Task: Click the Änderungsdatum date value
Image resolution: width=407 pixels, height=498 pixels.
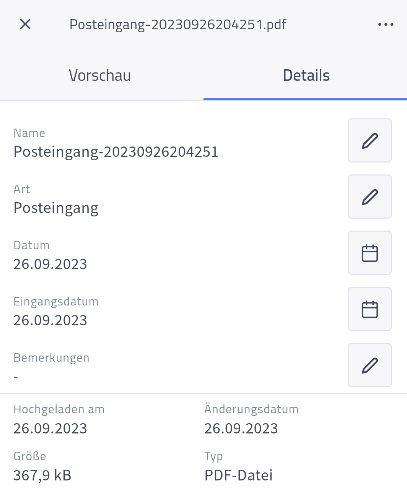Action: tap(241, 428)
